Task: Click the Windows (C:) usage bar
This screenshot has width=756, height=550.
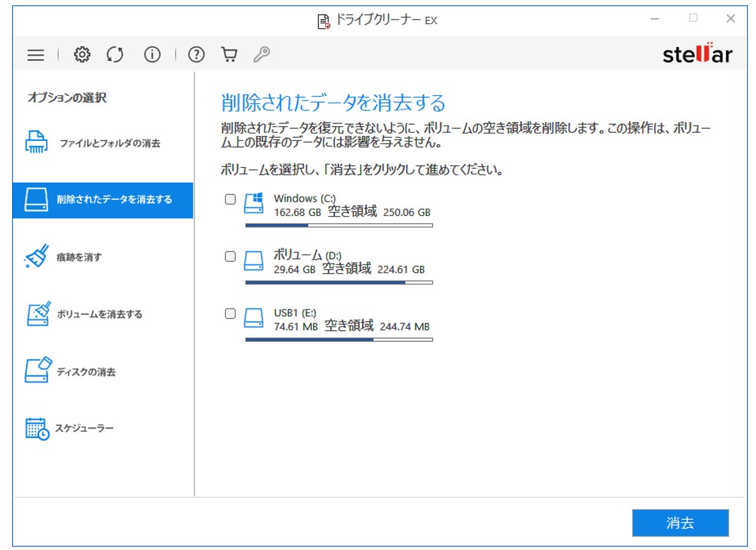Action: click(x=339, y=225)
